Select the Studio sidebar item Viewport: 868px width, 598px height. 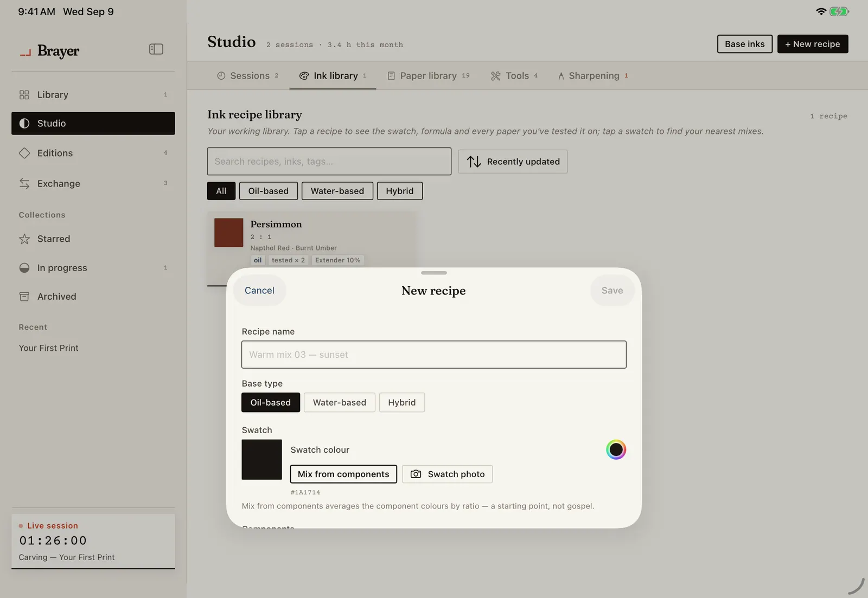pos(93,124)
